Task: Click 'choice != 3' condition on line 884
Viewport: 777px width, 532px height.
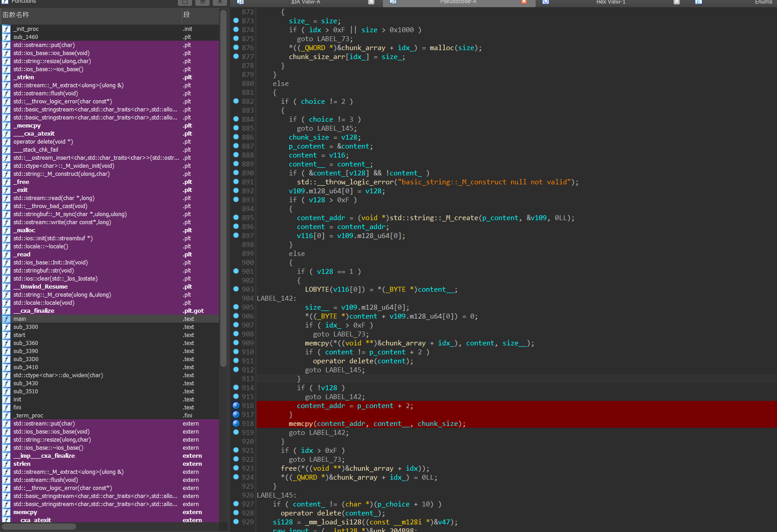Action: tap(331, 119)
